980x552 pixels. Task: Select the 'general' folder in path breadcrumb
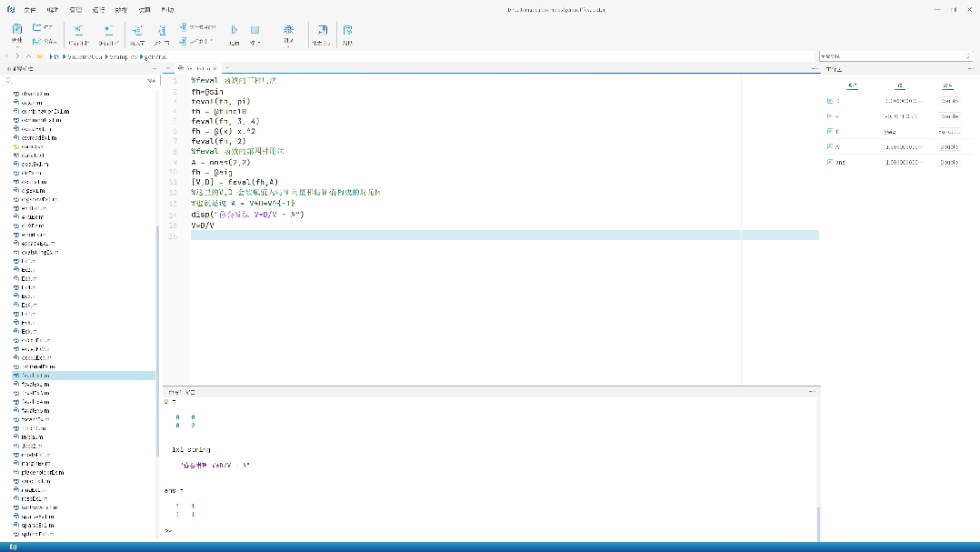click(x=156, y=56)
